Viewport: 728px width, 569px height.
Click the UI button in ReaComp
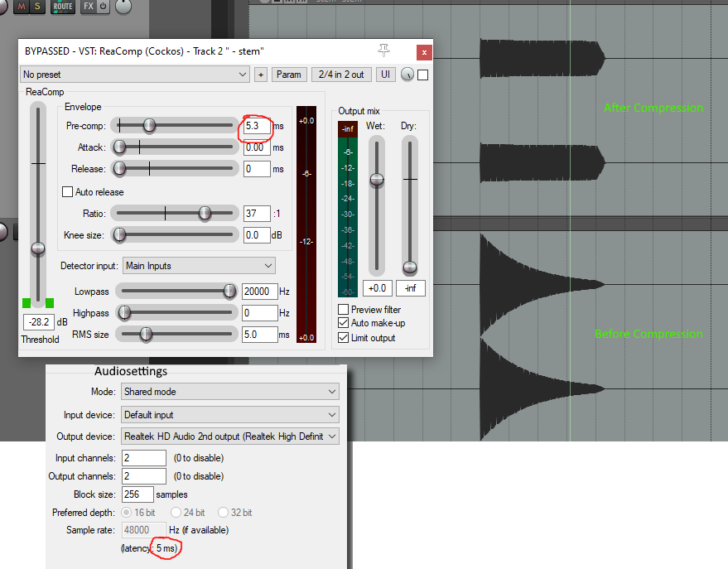click(385, 75)
